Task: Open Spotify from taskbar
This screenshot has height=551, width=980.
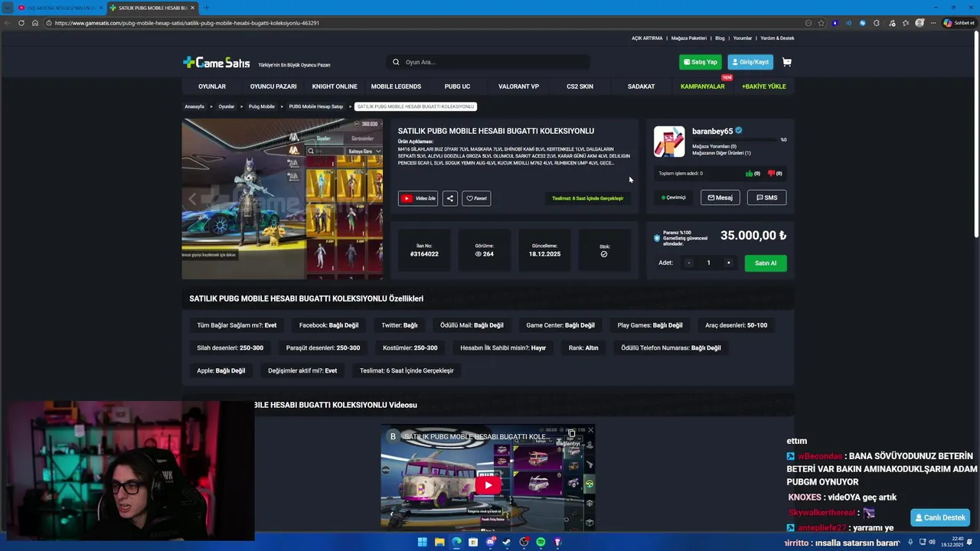Action: (x=541, y=542)
